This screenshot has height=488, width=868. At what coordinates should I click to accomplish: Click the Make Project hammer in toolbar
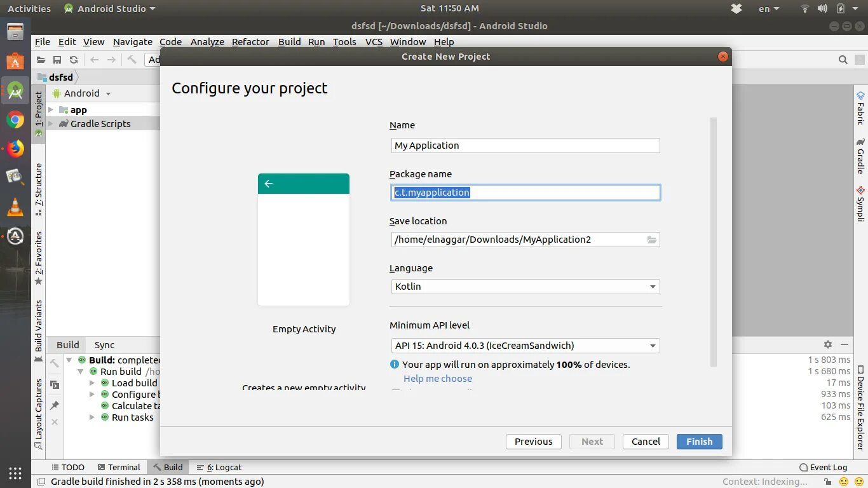pyautogui.click(x=132, y=60)
